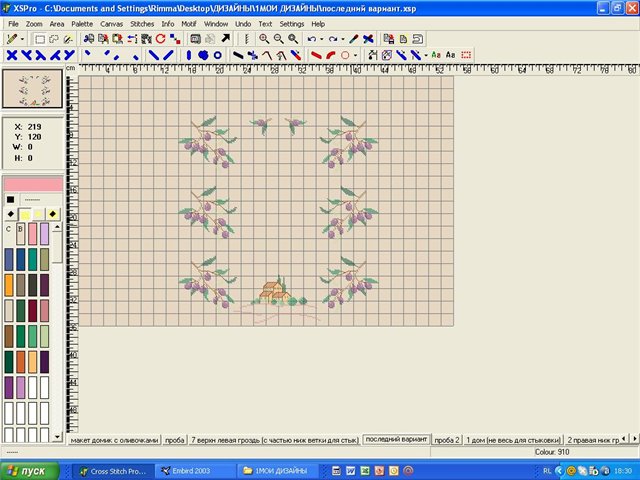The width and height of the screenshot is (640, 480).
Task: Open the circle shape dropdown arrow
Action: [356, 55]
